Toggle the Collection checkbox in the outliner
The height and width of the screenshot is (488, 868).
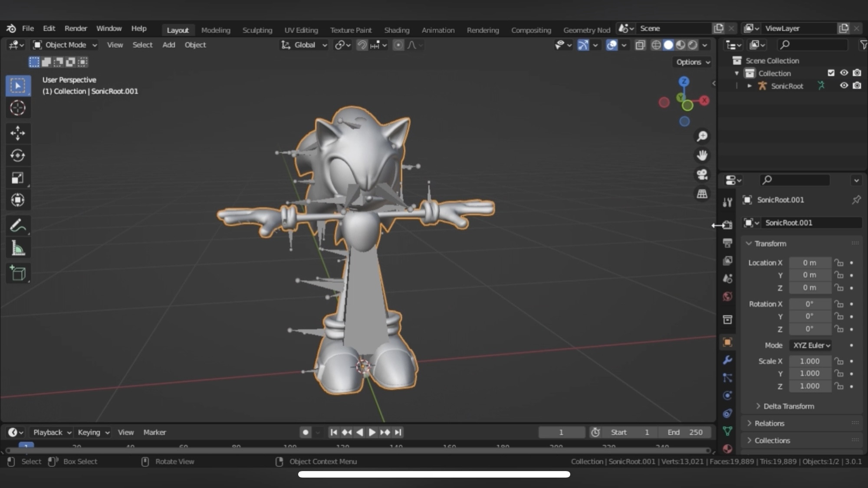(831, 73)
